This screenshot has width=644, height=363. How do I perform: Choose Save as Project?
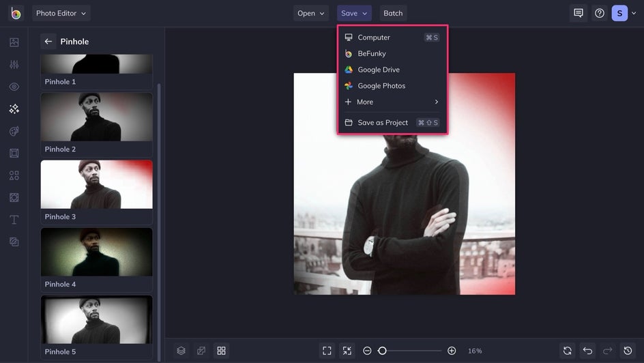tap(392, 122)
